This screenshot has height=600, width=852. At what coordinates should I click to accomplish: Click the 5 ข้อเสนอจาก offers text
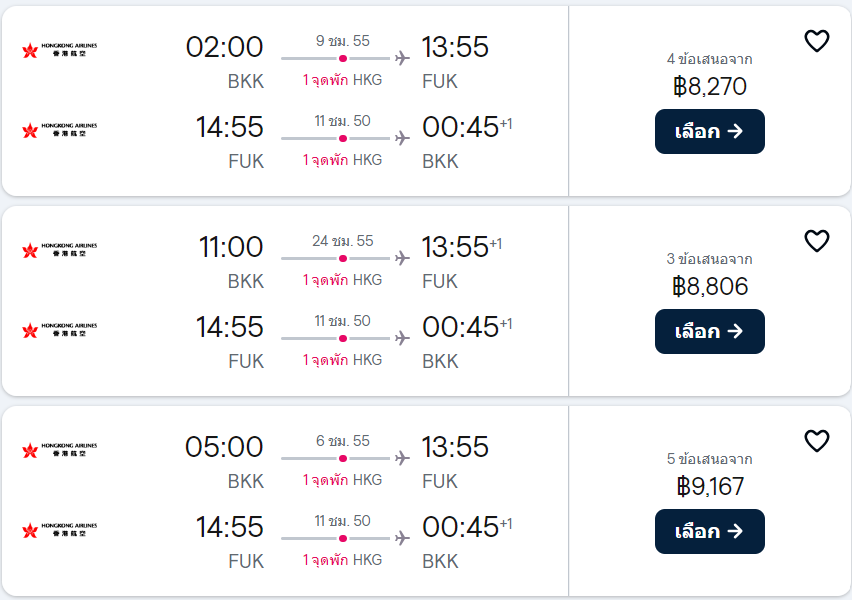click(710, 459)
